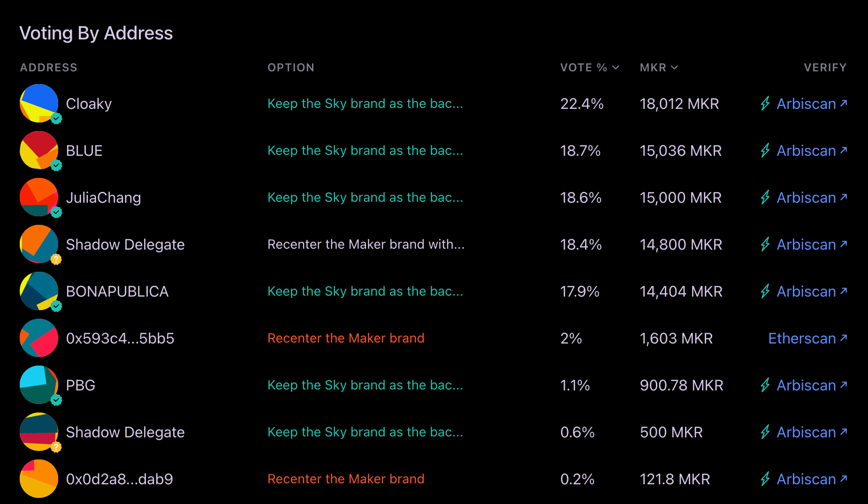Click Cloaky's delegate avatar icon
Screen dimensions: 868x504
[39, 103]
